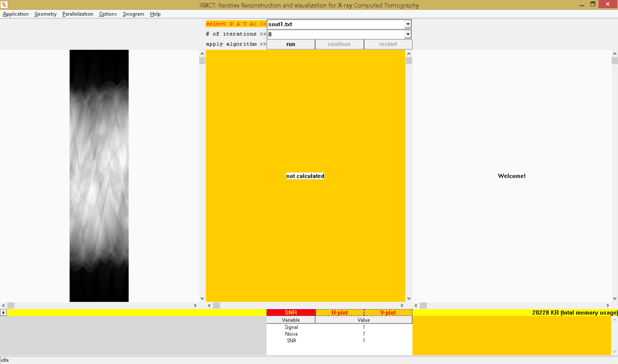Click the Welcome panel vertical scrollbar thumb

click(x=615, y=61)
